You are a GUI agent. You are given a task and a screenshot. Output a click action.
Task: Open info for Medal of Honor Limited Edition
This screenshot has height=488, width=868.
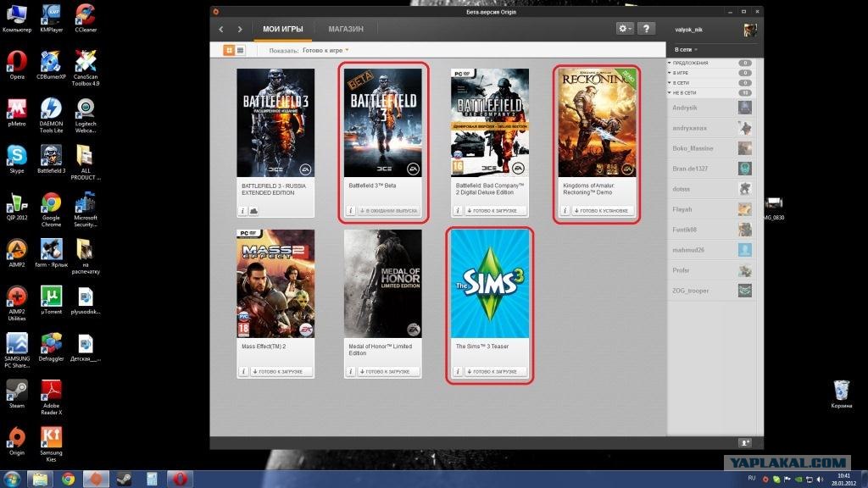tap(350, 372)
